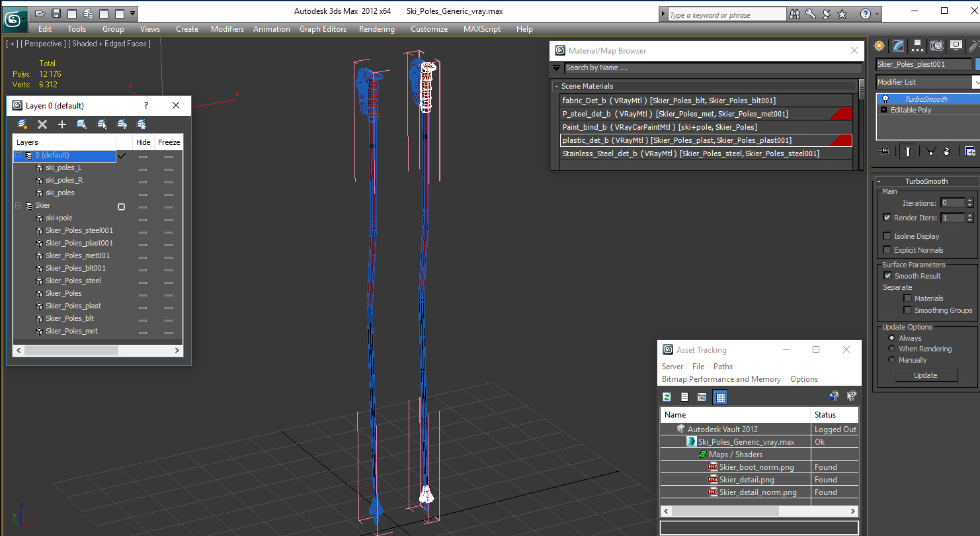Increase Iterations spinner value
This screenshot has height=536, width=980.
click(970, 201)
